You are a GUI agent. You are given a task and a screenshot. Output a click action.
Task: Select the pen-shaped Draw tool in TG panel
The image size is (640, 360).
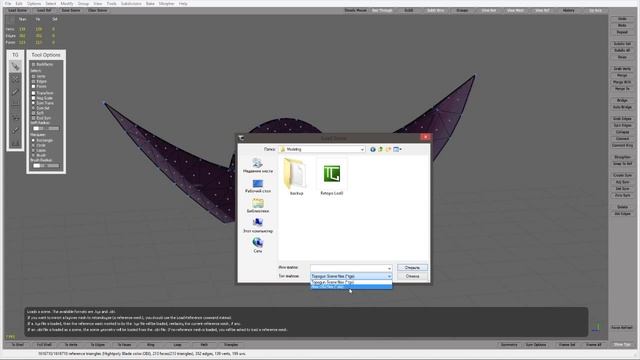15,92
